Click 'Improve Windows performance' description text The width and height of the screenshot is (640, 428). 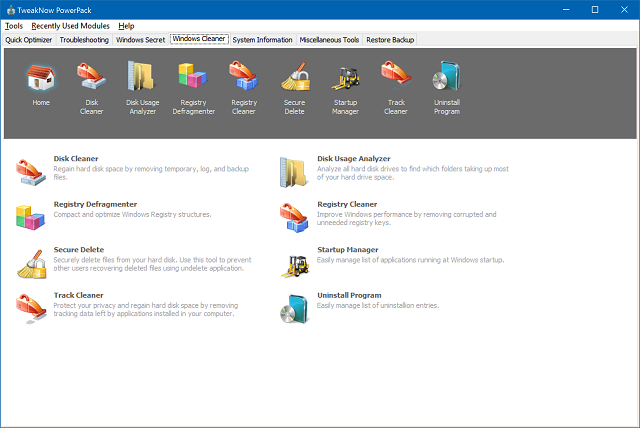coord(407,218)
